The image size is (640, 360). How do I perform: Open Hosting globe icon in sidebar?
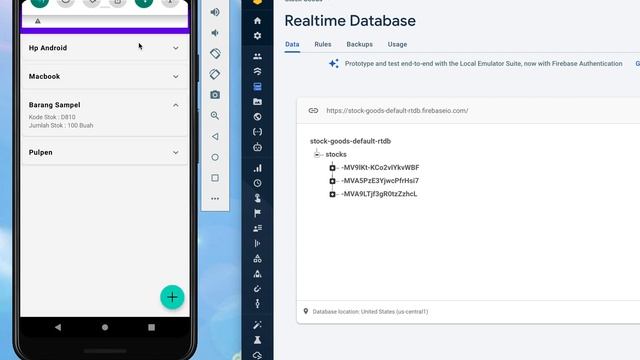point(258,117)
